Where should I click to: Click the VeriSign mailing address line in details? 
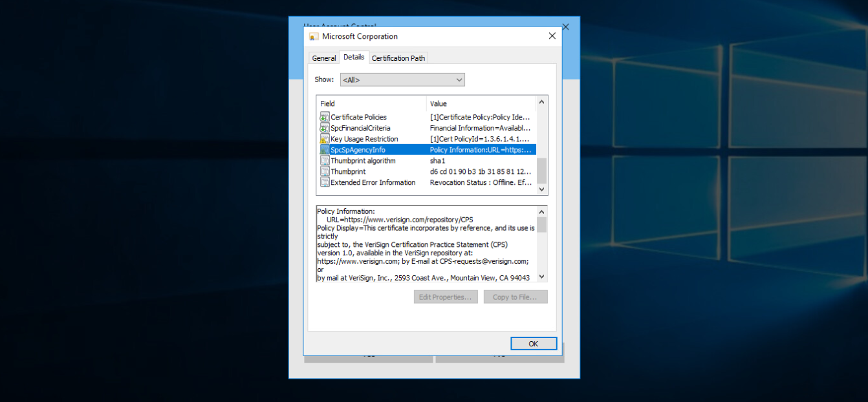coord(424,278)
